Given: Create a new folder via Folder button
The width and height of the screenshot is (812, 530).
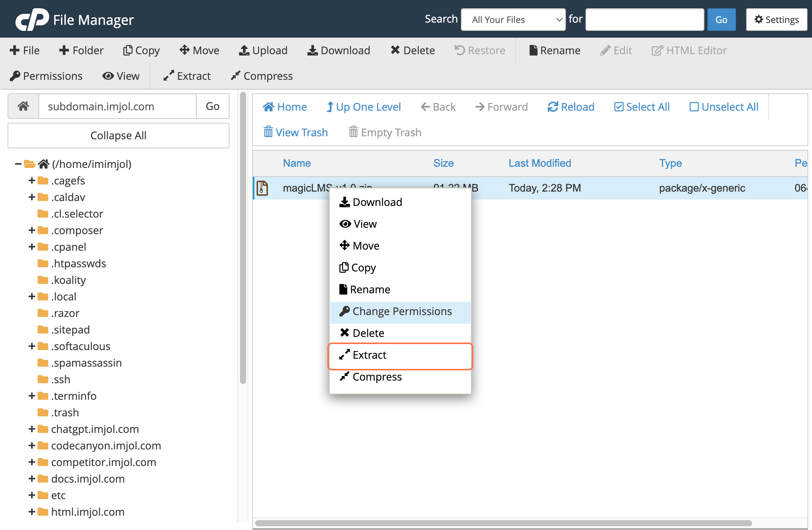Looking at the screenshot, I should [x=81, y=50].
